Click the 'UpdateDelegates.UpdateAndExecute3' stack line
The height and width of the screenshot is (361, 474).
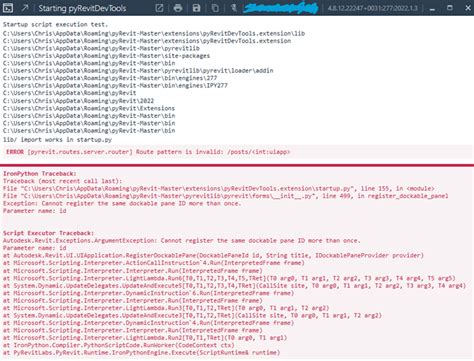tap(192, 315)
